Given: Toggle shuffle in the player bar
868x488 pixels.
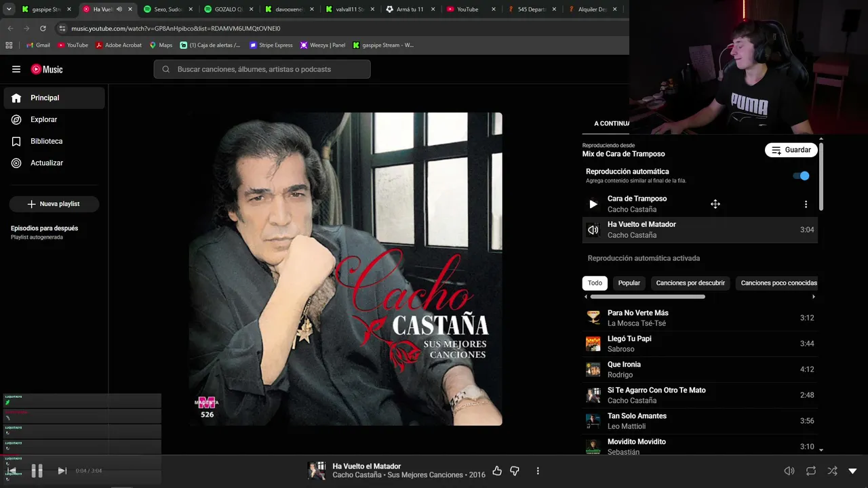Looking at the screenshot, I should pyautogui.click(x=832, y=471).
